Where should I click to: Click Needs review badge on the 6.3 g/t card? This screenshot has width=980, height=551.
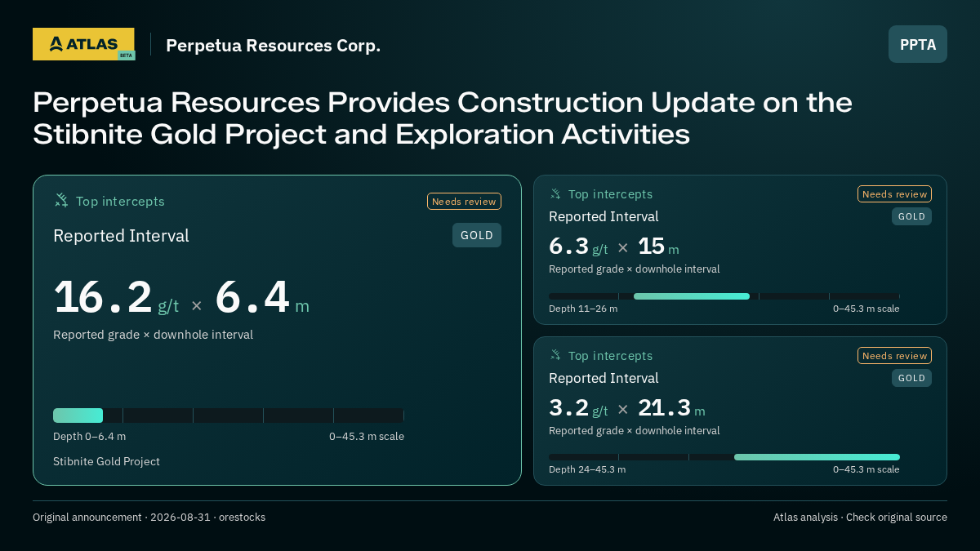pos(894,194)
